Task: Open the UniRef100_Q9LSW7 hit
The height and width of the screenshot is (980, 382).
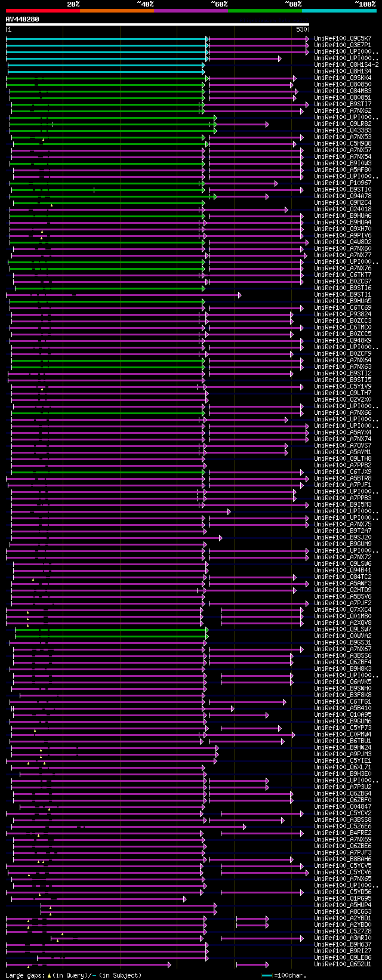Action: point(343,629)
